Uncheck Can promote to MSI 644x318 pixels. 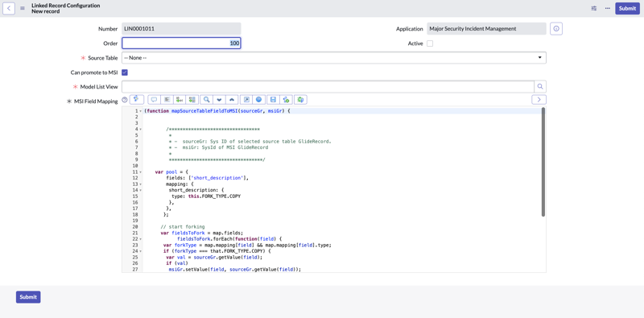pyautogui.click(x=125, y=72)
